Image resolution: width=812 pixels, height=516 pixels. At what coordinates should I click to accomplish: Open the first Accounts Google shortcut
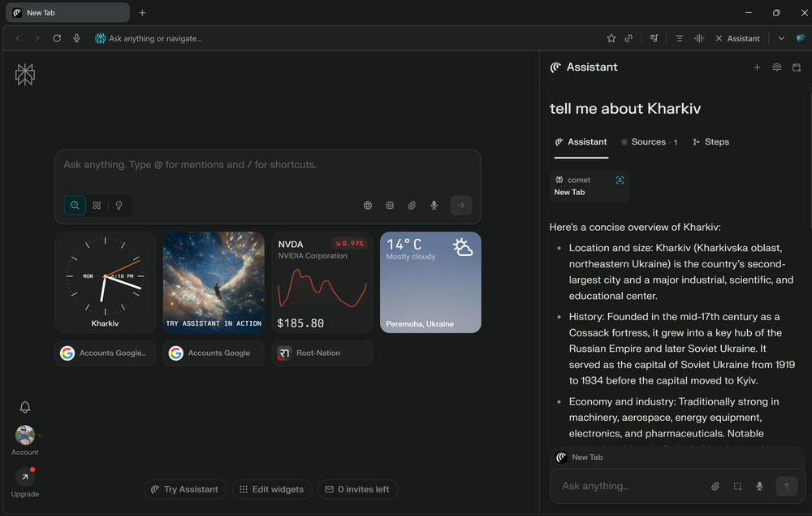tap(105, 353)
